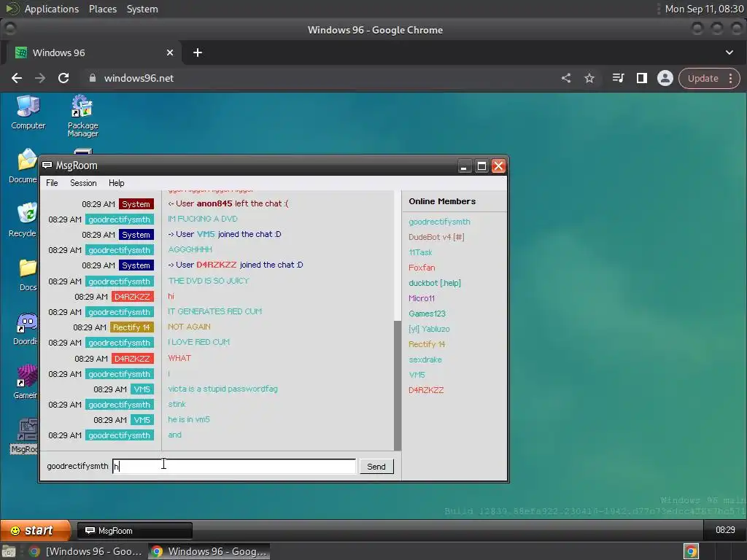Image resolution: width=747 pixels, height=560 pixels.
Task: Open the Chrome profile avatar
Action: point(665,78)
